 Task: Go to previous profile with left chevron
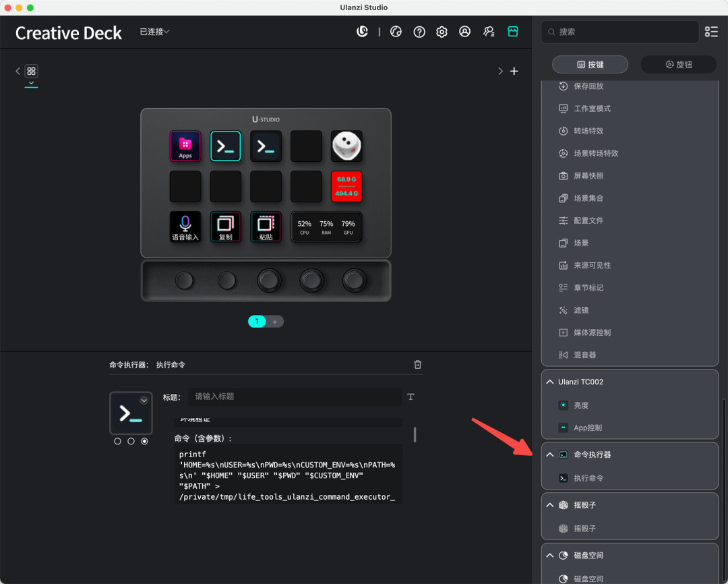pos(18,71)
